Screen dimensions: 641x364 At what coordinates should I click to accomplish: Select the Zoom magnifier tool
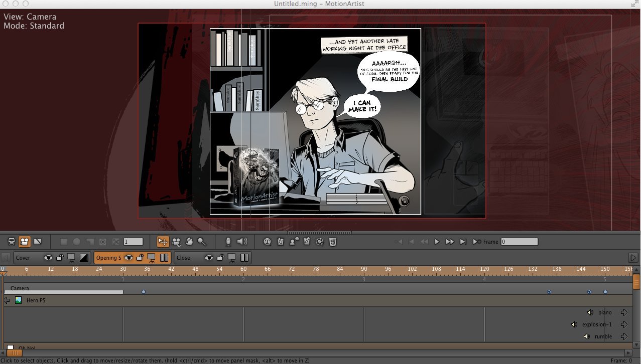[202, 242]
